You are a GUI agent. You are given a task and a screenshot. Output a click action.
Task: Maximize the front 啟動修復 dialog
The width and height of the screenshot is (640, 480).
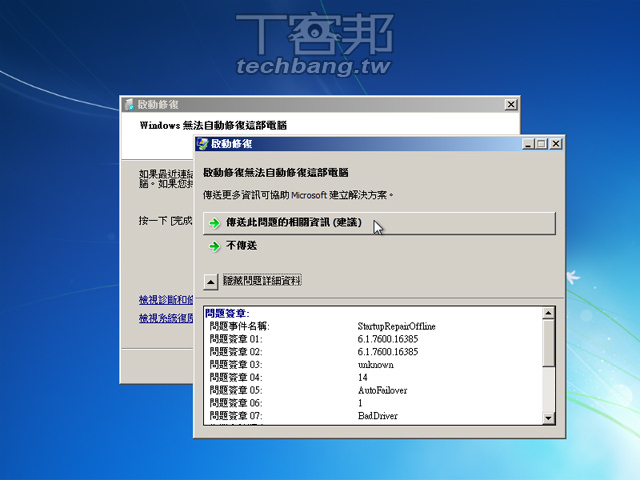coord(542,144)
